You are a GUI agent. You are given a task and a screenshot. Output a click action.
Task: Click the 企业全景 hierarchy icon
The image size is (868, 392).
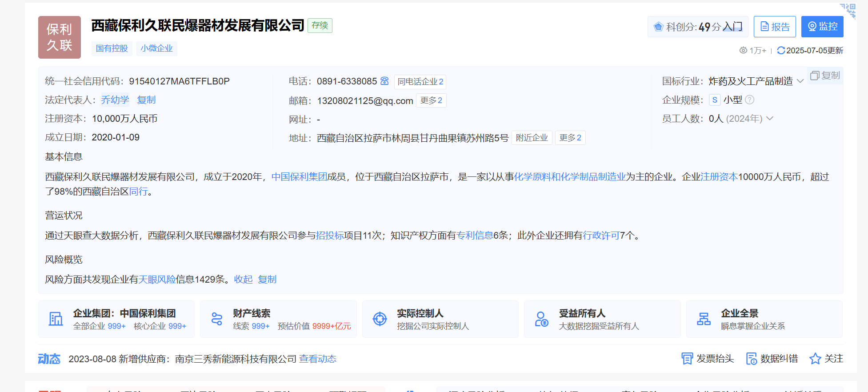[704, 319]
